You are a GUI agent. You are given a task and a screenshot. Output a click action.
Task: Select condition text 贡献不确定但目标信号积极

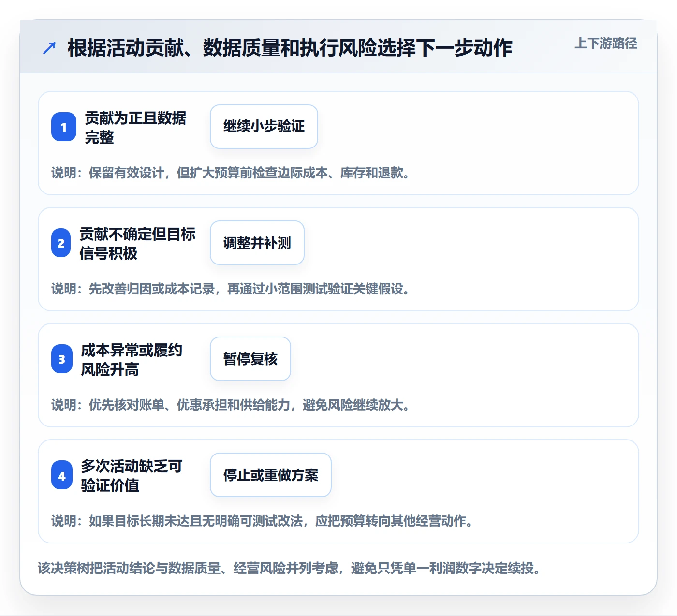[x=137, y=243]
